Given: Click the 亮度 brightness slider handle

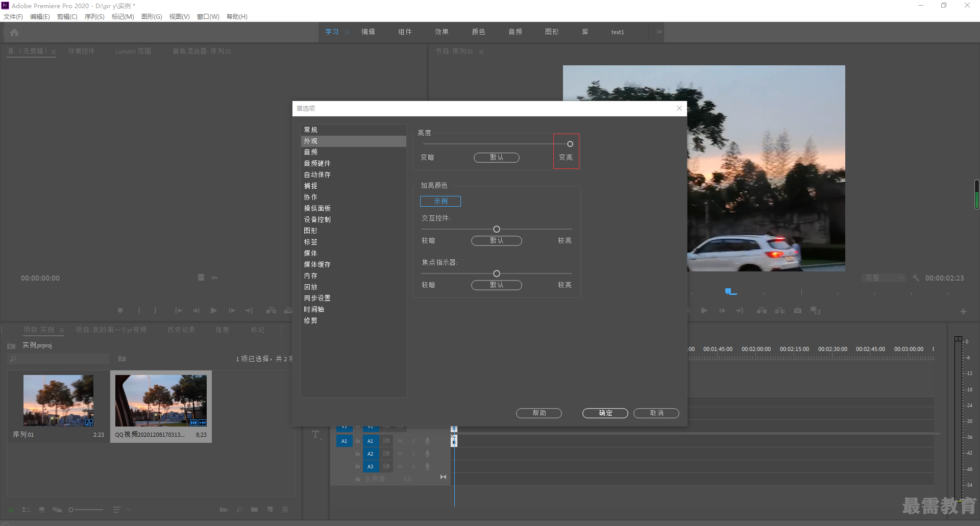Looking at the screenshot, I should pos(570,144).
